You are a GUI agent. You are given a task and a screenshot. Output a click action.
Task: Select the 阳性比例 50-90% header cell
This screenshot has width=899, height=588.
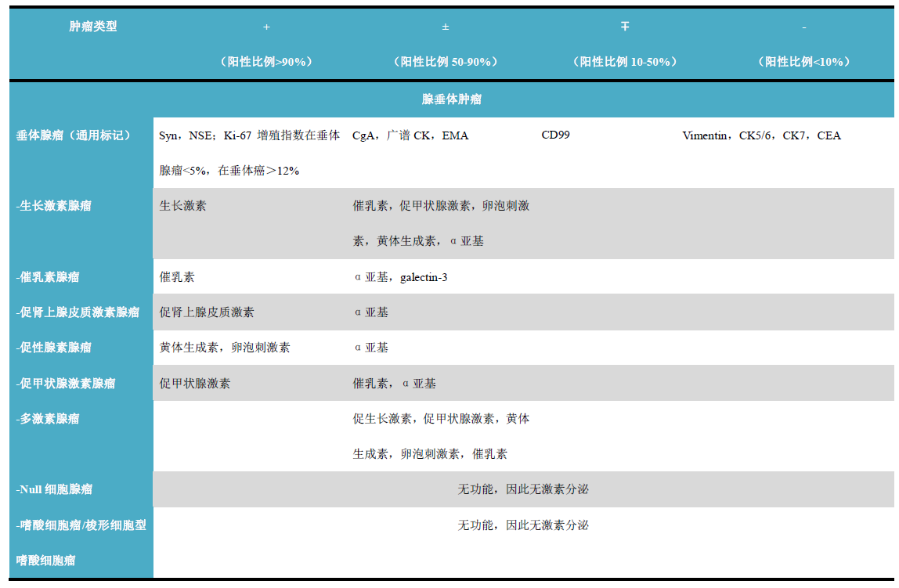(x=445, y=62)
